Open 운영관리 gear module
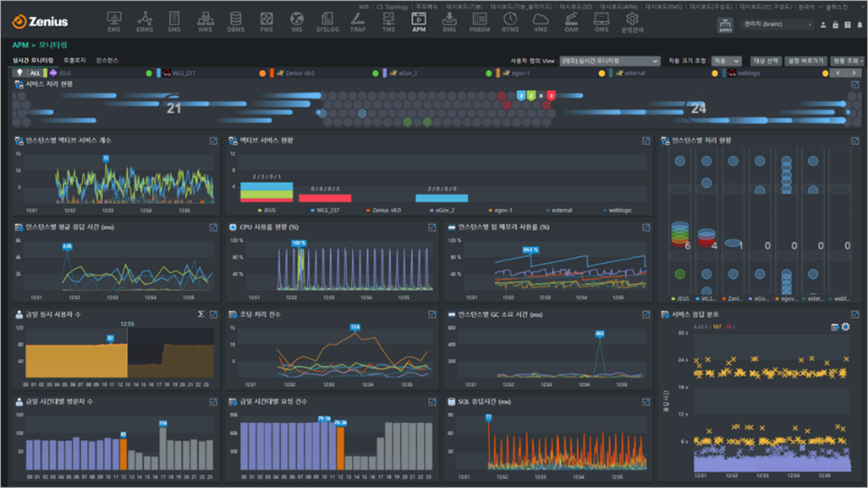This screenshot has width=868, height=488. click(x=632, y=23)
